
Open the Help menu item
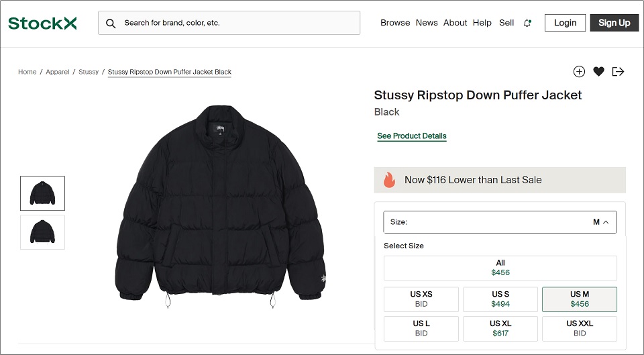point(482,23)
